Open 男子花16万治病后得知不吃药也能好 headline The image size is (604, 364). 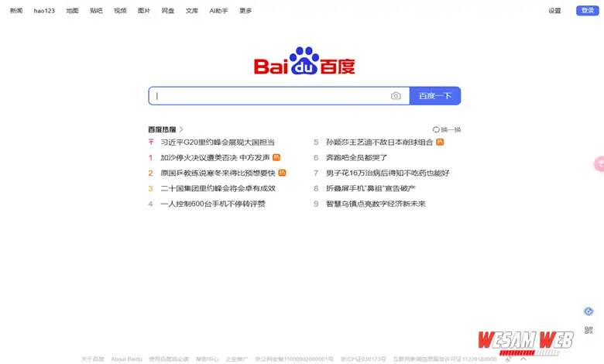[x=388, y=173]
